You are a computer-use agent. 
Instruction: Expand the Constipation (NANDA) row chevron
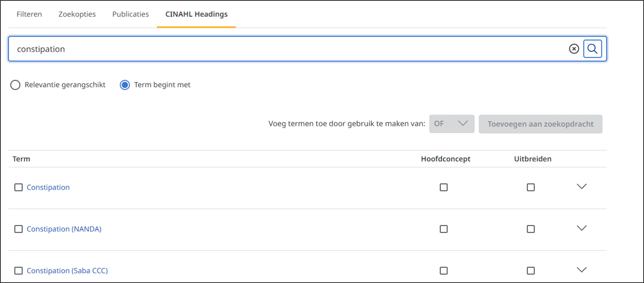(582, 228)
